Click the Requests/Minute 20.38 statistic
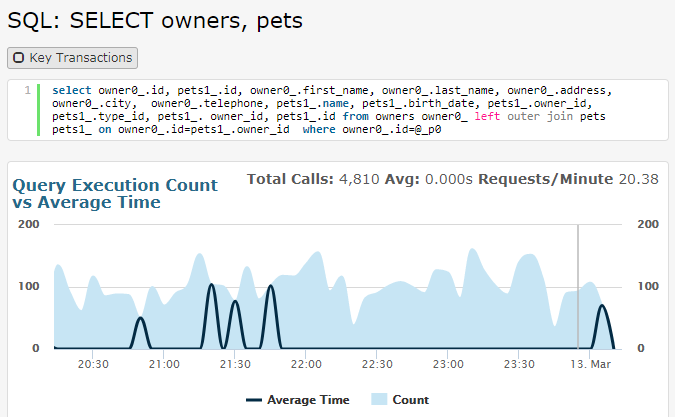Viewport: 675px width, 417px height. (x=568, y=179)
